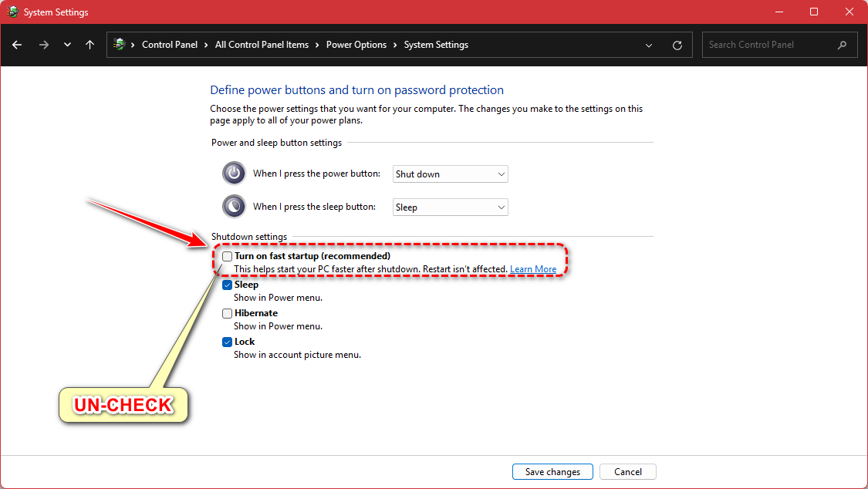
Task: Open the Learn More link
Action: 533,269
